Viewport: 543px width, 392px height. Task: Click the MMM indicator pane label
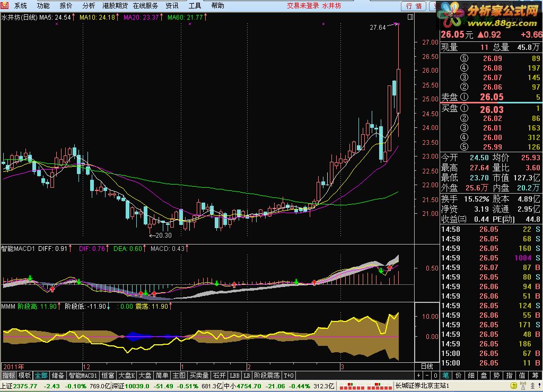point(8,307)
